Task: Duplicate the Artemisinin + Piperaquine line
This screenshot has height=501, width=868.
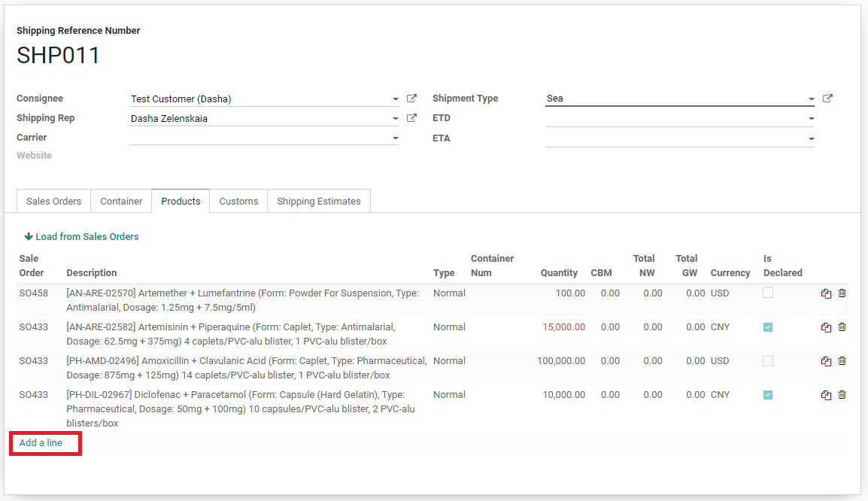Action: [x=826, y=327]
